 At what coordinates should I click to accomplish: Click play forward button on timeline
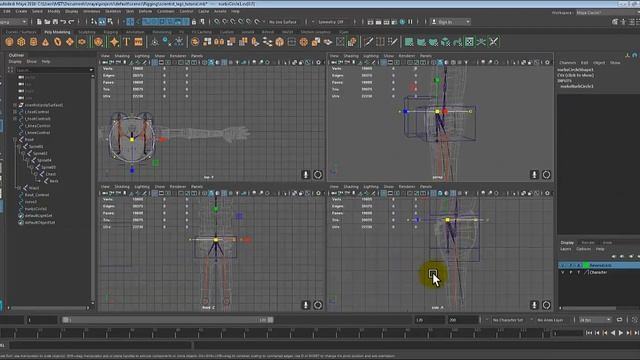tap(621, 333)
